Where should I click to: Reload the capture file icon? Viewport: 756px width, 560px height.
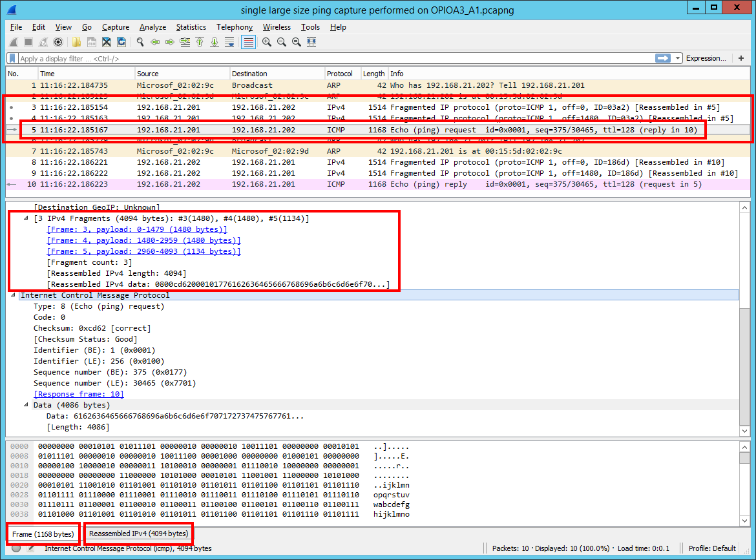[121, 43]
